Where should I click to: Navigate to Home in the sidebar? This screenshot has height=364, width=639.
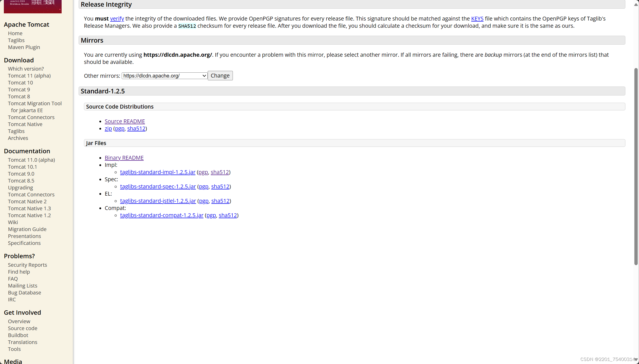15,33
